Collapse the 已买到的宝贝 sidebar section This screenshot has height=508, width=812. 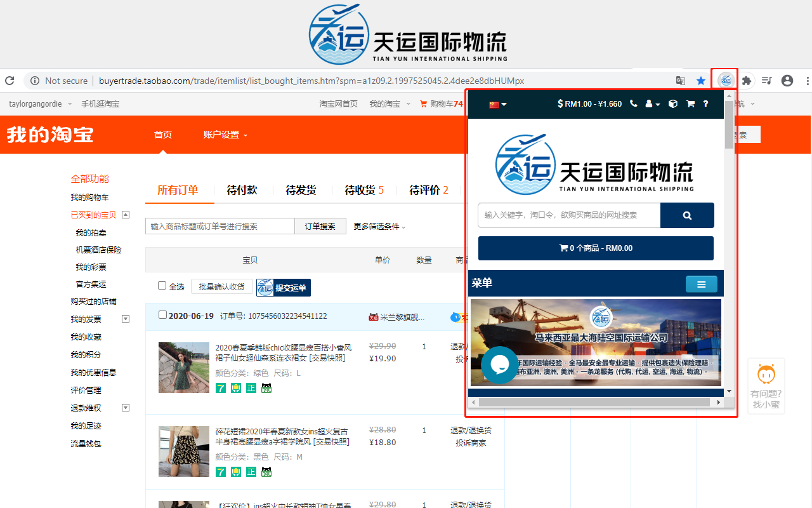click(126, 215)
